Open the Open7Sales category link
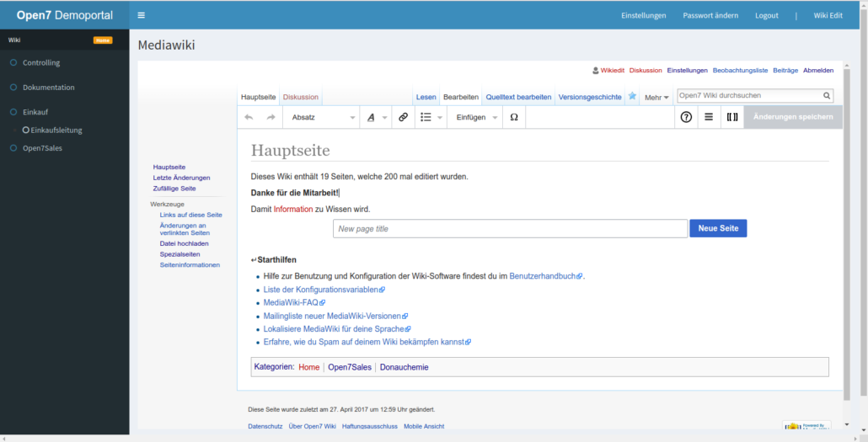 349,367
